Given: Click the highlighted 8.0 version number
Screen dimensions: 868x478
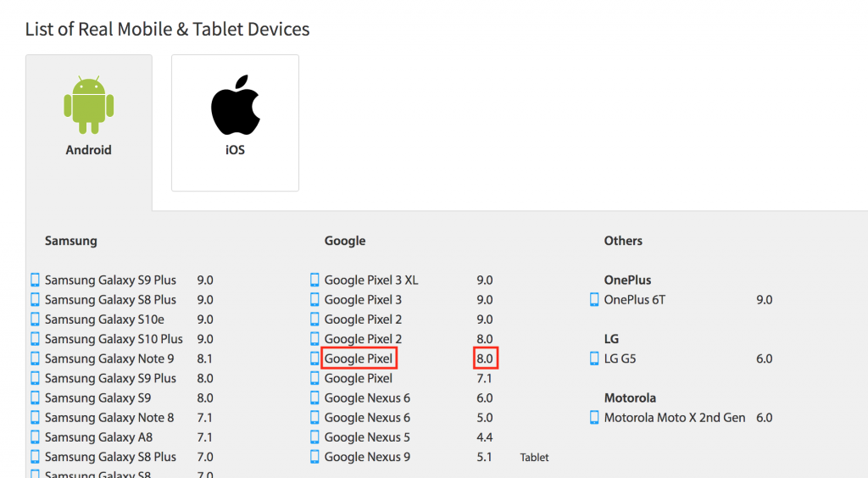Looking at the screenshot, I should [x=486, y=358].
